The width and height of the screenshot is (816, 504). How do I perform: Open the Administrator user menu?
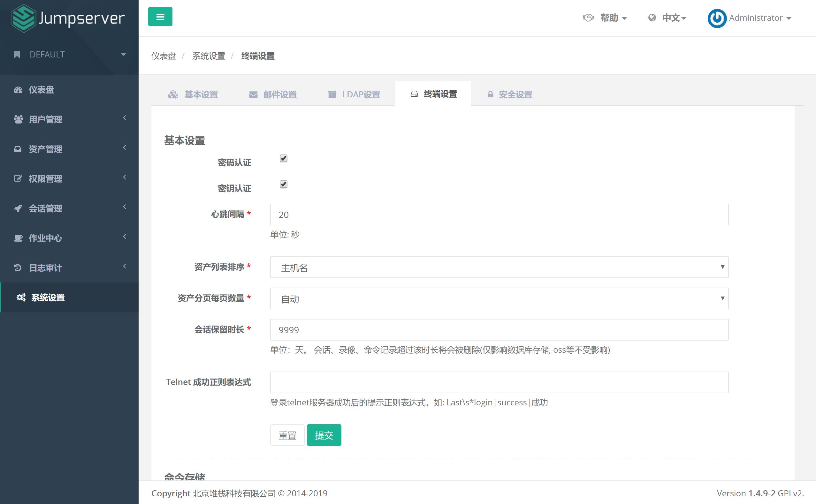point(760,18)
